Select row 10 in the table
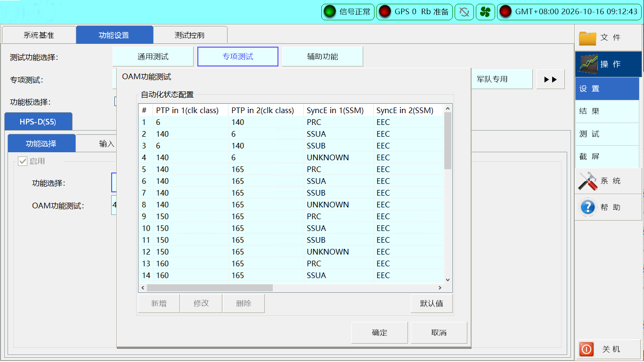Screen dimensions: 644x362 (x=291, y=228)
